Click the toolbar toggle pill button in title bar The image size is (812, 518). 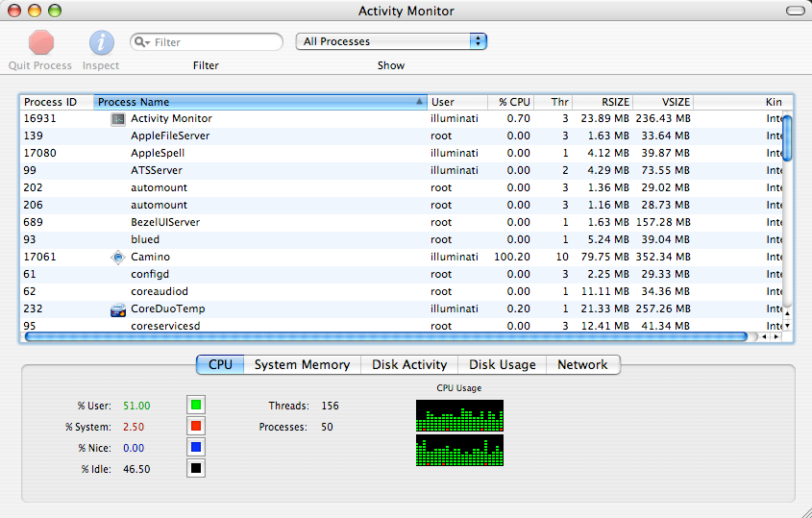796,11
